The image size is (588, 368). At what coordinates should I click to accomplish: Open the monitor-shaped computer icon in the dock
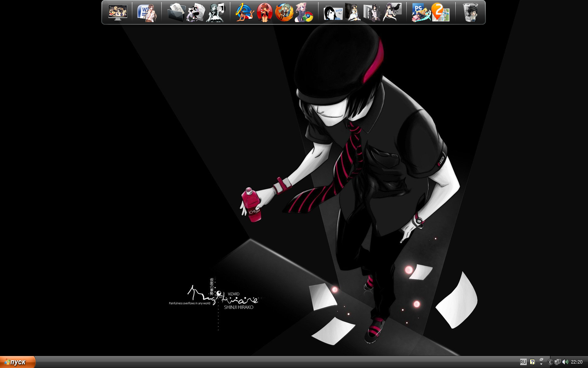[118, 12]
